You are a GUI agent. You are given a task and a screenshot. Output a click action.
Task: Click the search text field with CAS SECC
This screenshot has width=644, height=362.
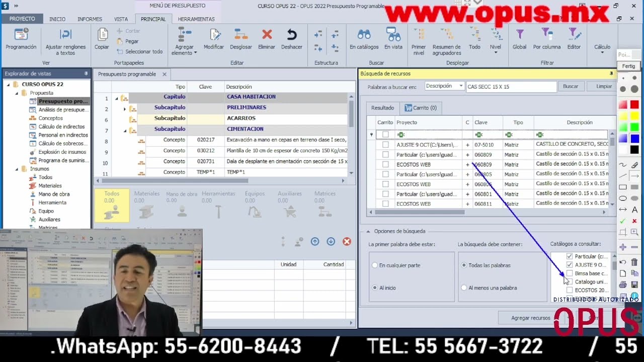tap(511, 86)
